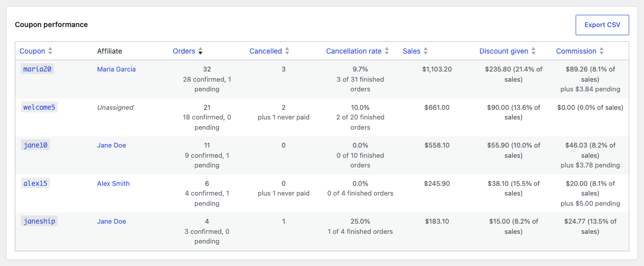Image resolution: width=644 pixels, height=266 pixels.
Task: Open the jane10 coupon
Action: pos(35,145)
